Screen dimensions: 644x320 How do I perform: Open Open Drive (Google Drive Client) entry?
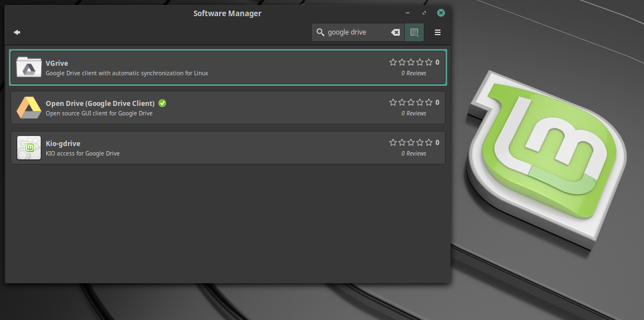(x=228, y=108)
